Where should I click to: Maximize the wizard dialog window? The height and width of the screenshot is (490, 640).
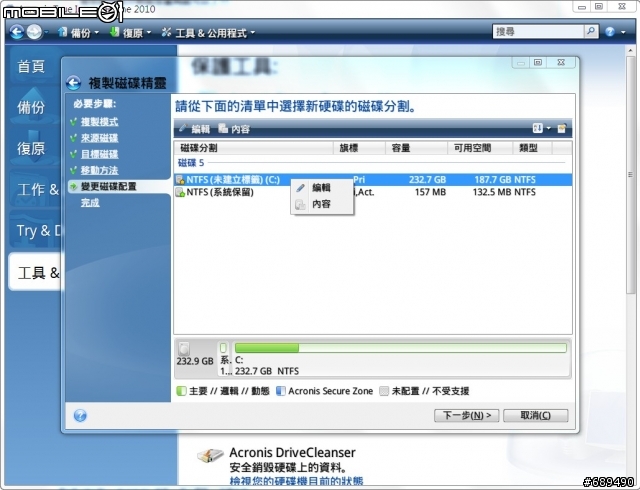(x=538, y=62)
